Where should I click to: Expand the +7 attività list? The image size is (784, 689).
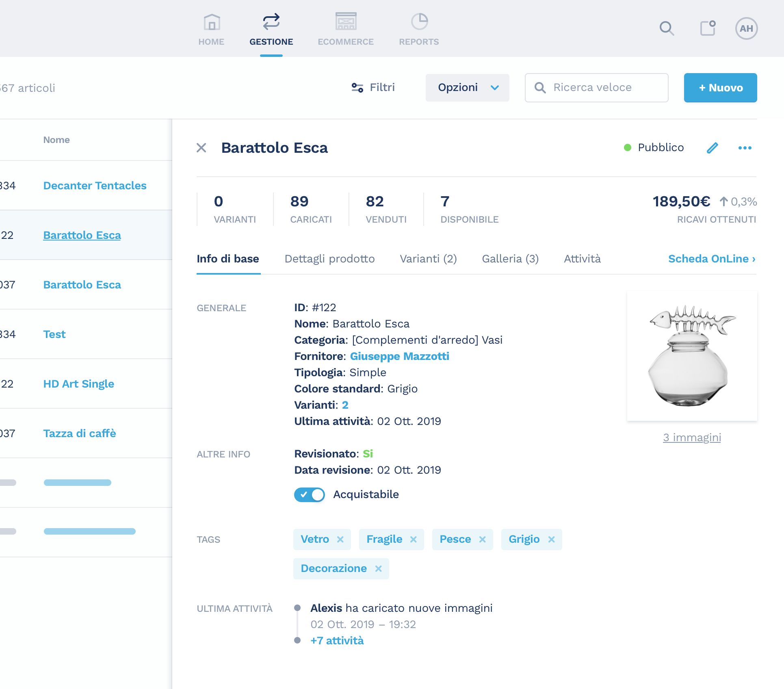(337, 641)
